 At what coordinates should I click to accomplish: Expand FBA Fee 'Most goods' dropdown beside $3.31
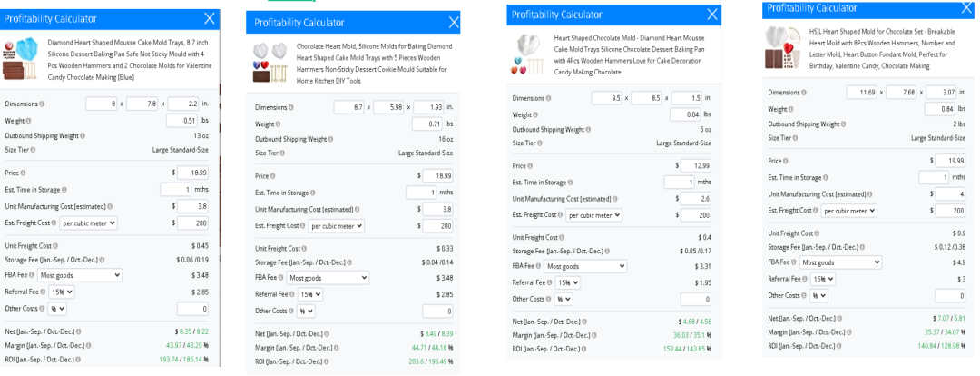tap(585, 267)
